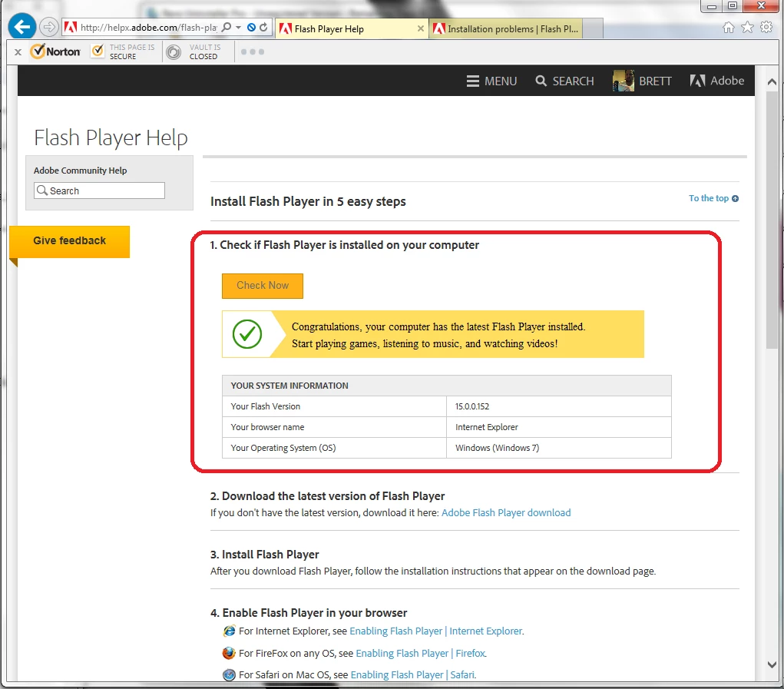Click the '3. Install Flash Player' heading
Image resolution: width=784 pixels, height=689 pixels.
264,555
